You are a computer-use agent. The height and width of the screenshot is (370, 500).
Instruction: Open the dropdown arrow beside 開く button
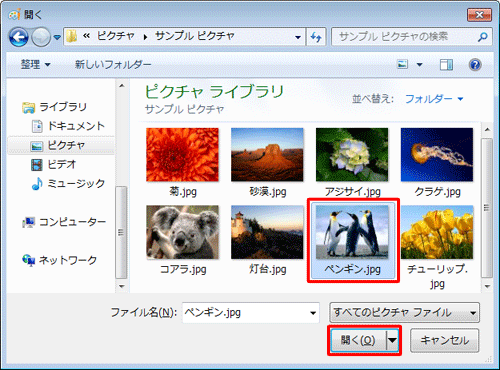click(x=392, y=340)
